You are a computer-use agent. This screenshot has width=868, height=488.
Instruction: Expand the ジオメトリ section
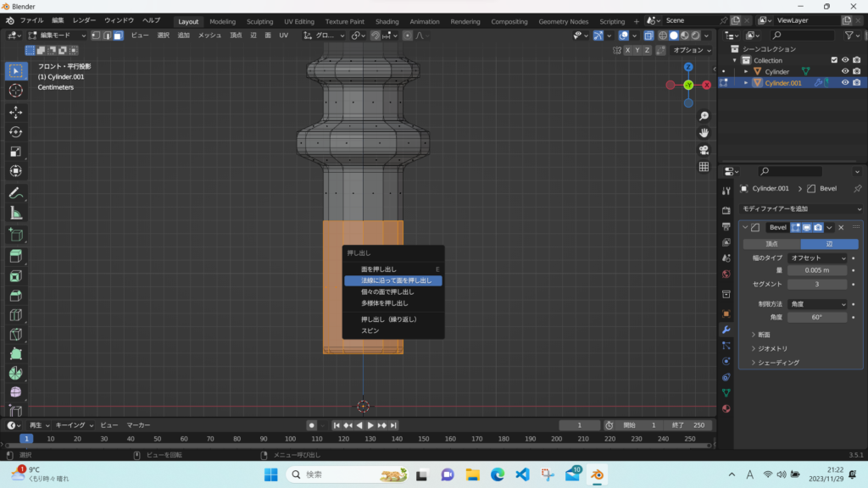(772, 348)
